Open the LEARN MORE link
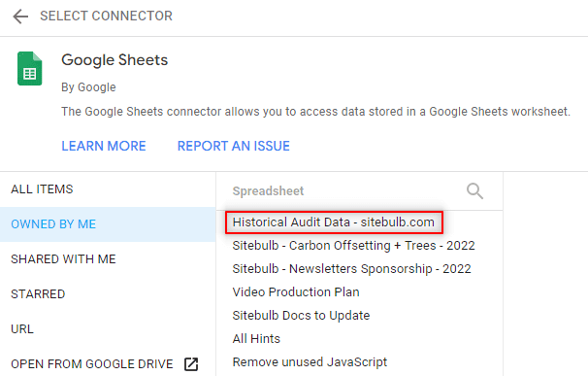The height and width of the screenshot is (376, 588). pyautogui.click(x=104, y=146)
